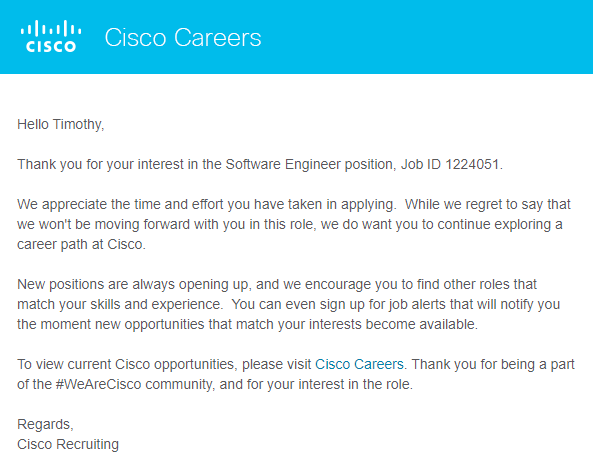The image size is (593, 471).
Task: Click the #WeAreCisco hashtag text
Action: [x=98, y=384]
